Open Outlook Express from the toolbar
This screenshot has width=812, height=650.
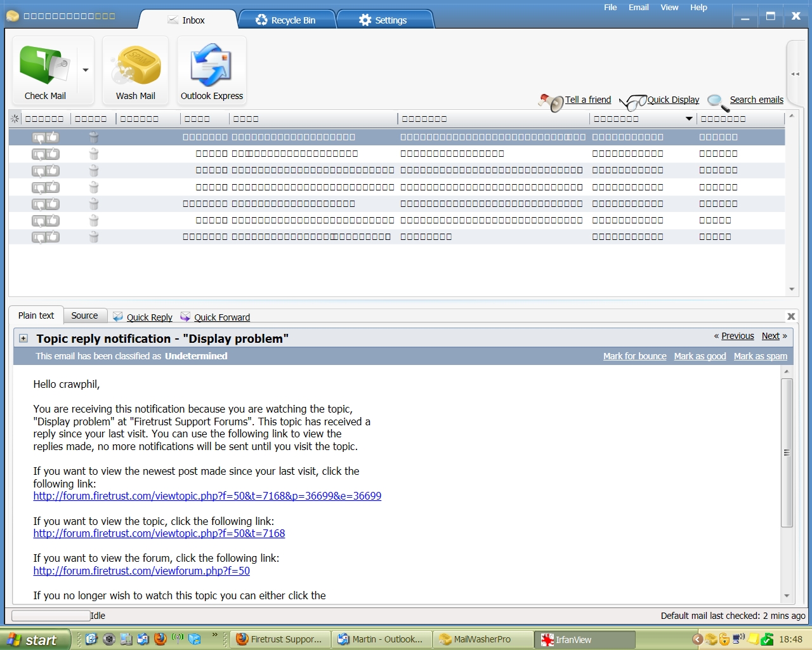(211, 70)
